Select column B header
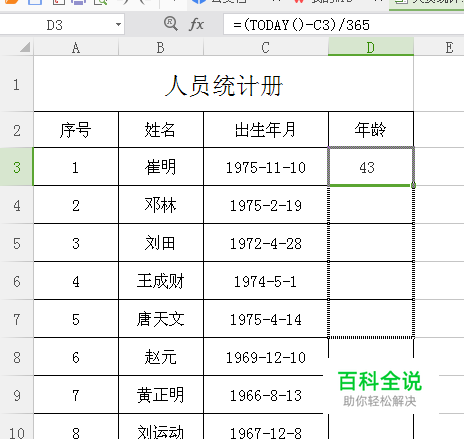Image resolution: width=464 pixels, height=439 pixels. tap(161, 48)
